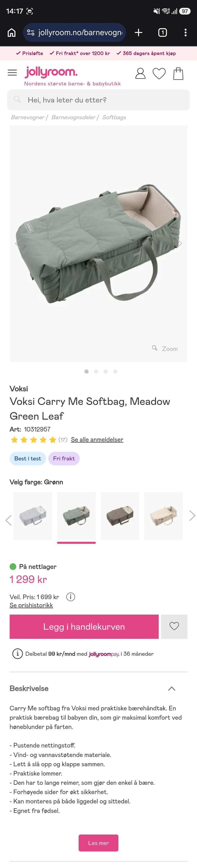Select the beige color variant
197x868 pixels.
(x=163, y=516)
